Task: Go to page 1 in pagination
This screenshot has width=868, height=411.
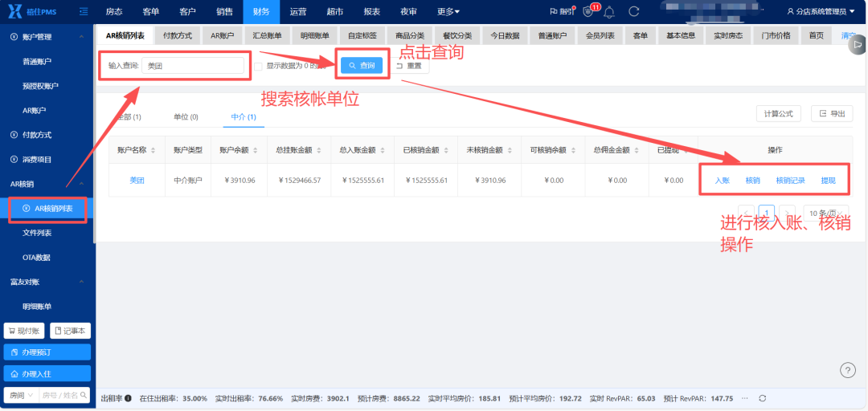Action: tap(767, 213)
